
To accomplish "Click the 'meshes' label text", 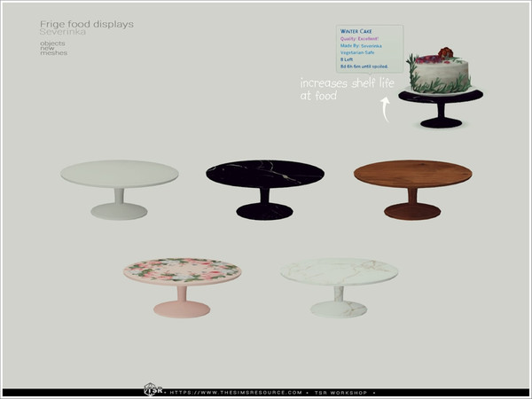I will click(53, 53).
